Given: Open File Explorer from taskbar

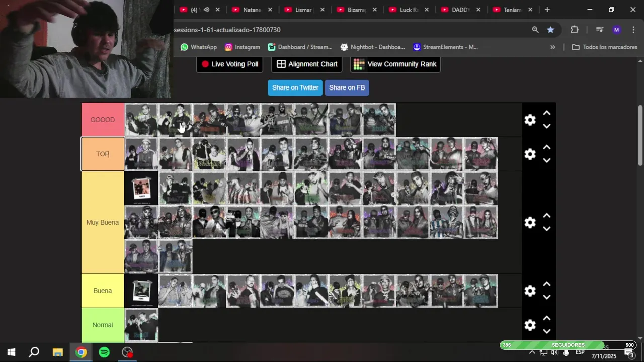Looking at the screenshot, I should 58,352.
